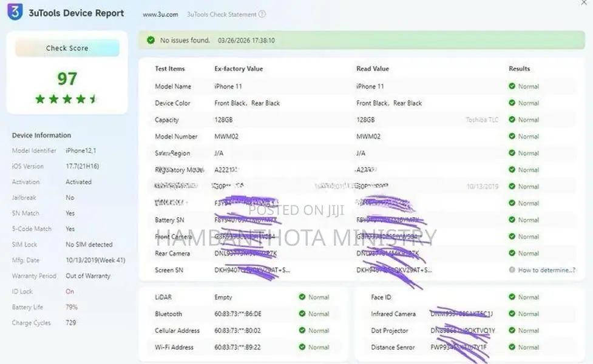Click the green checkmark beside No issues found
Image resolution: width=593 pixels, height=364 pixels.
pos(151,40)
